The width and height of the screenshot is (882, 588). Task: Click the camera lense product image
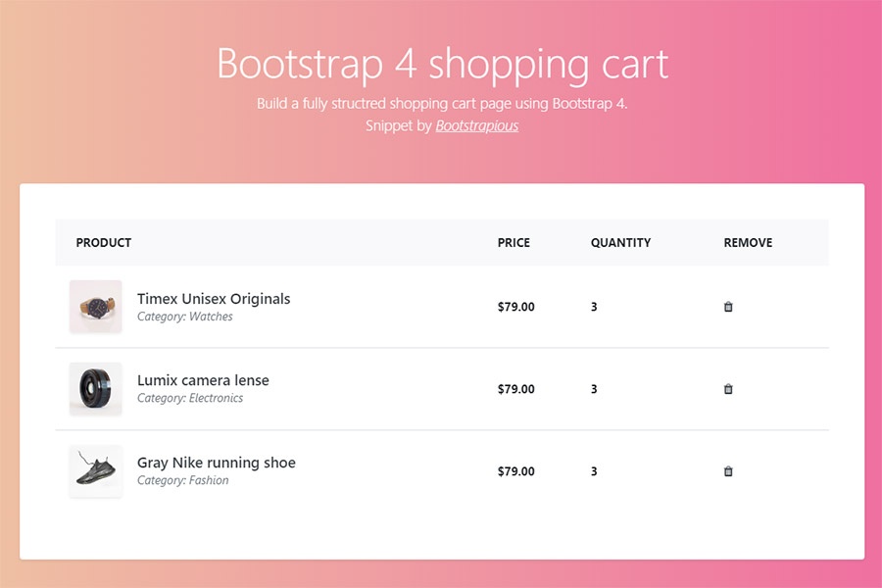(x=95, y=389)
